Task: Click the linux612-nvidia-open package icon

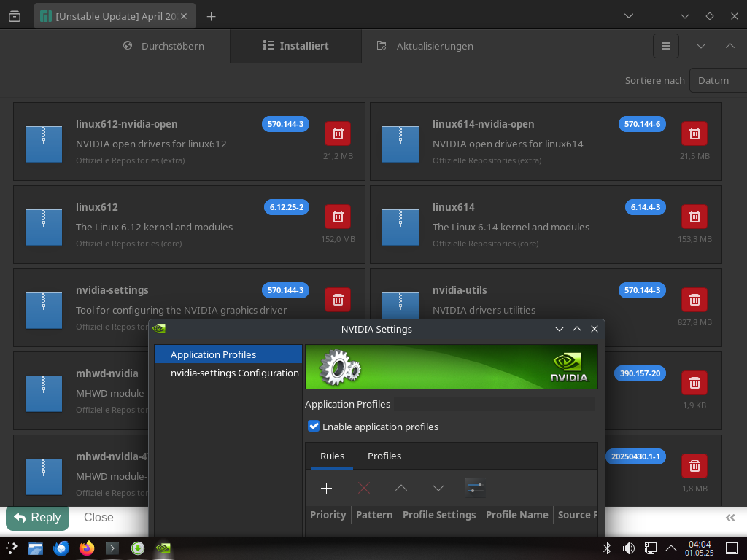Action: coord(43,144)
